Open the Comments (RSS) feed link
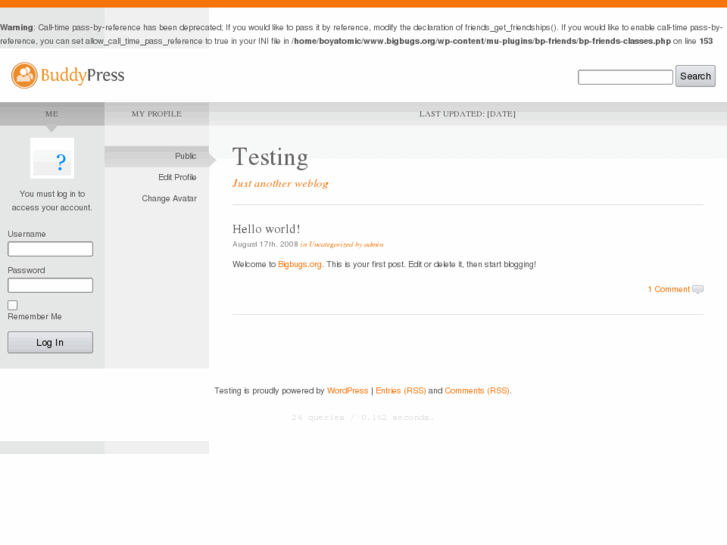 pyautogui.click(x=477, y=391)
